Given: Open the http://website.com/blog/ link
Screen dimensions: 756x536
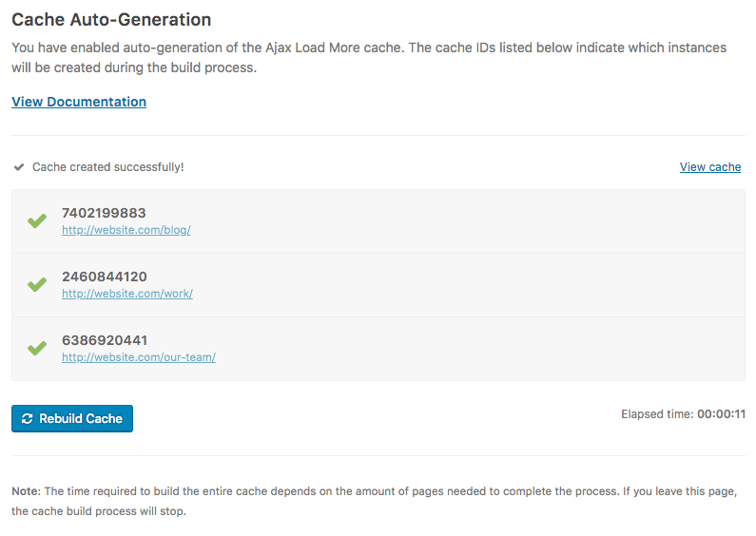Looking at the screenshot, I should click(x=126, y=230).
